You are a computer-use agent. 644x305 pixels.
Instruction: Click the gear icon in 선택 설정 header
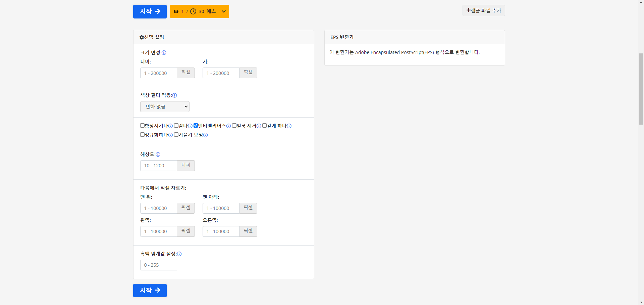pos(142,37)
